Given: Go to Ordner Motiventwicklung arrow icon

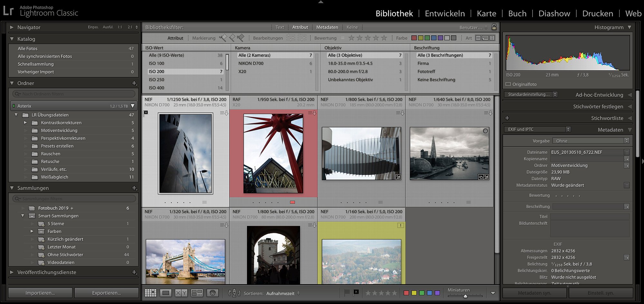Looking at the screenshot, I should (627, 165).
